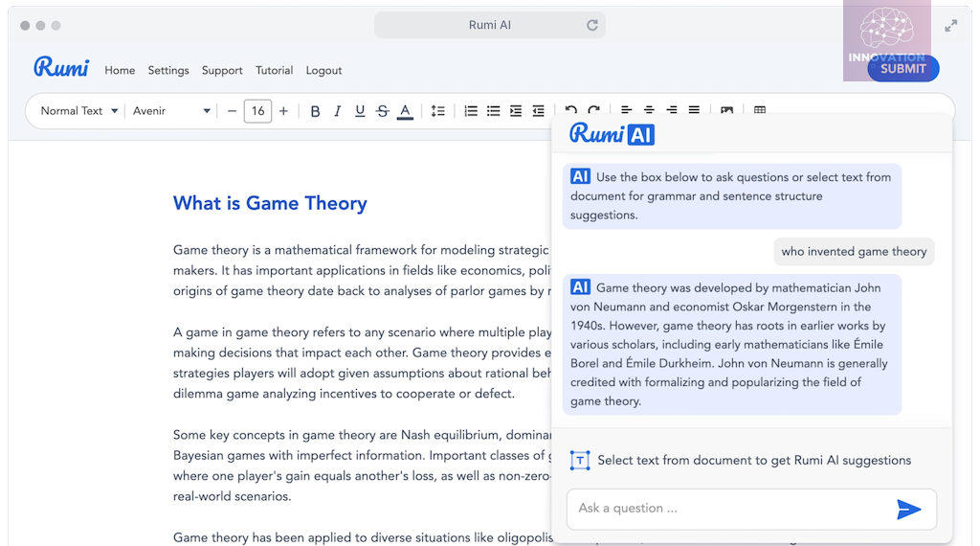Reload the Rumi AI page
980x546 pixels.
[591, 25]
